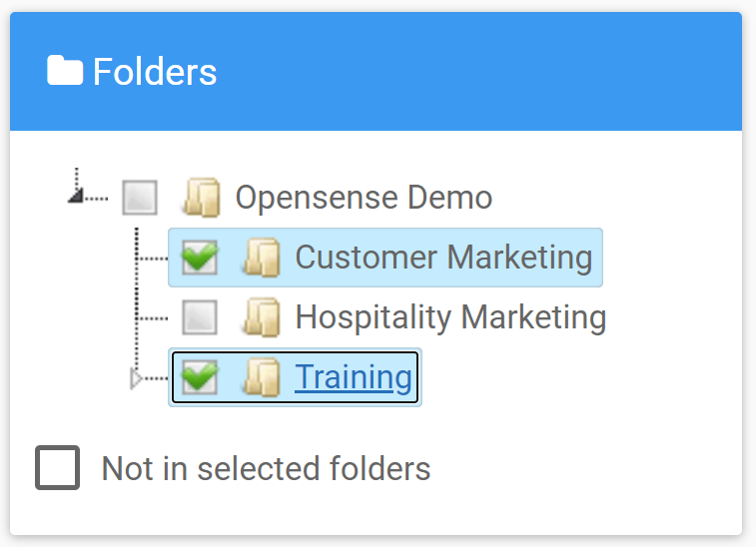756x547 pixels.
Task: Enable Not in selected folders checkbox
Action: click(57, 467)
